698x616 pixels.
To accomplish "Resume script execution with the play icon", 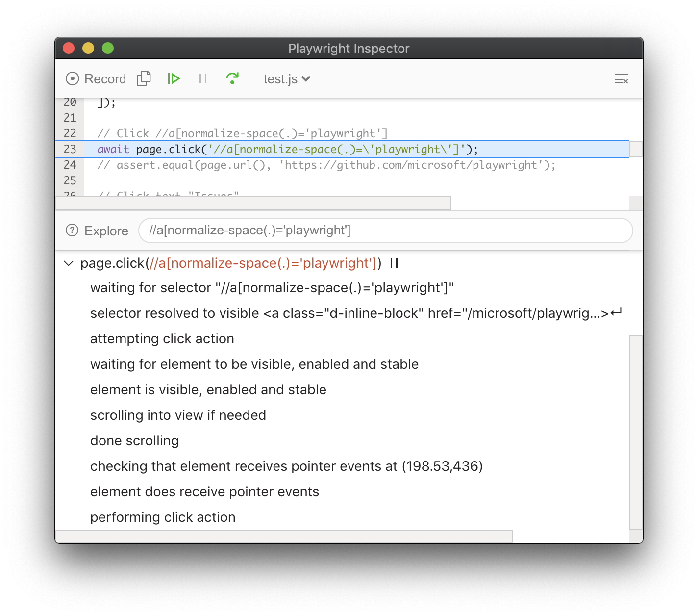I will coord(174,78).
